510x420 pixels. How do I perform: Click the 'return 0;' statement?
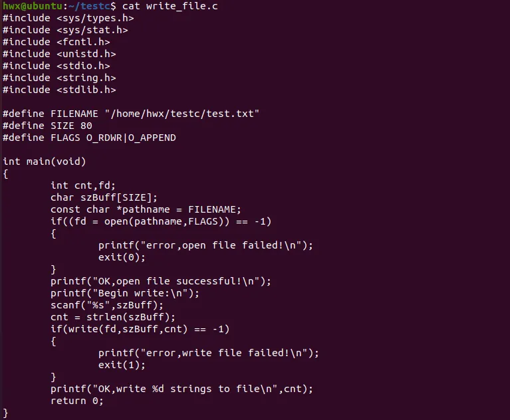coord(77,401)
